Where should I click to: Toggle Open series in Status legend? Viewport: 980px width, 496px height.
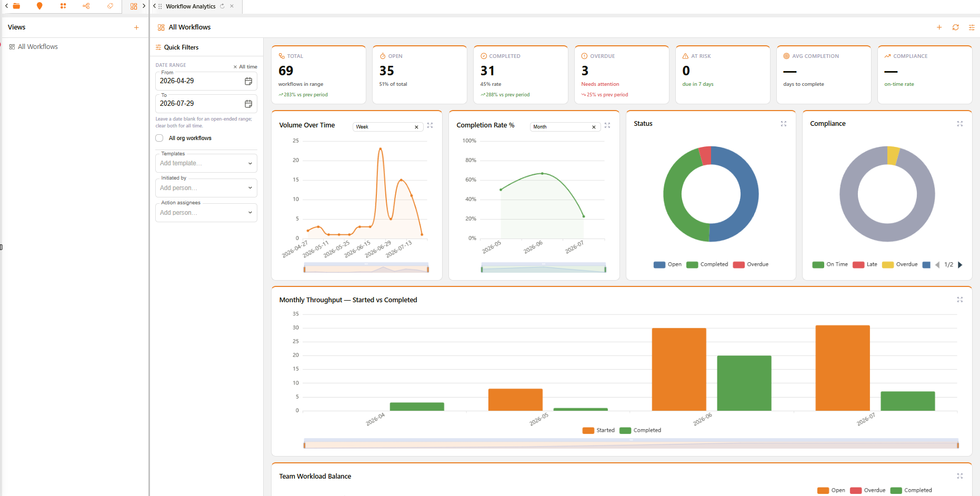(667, 264)
